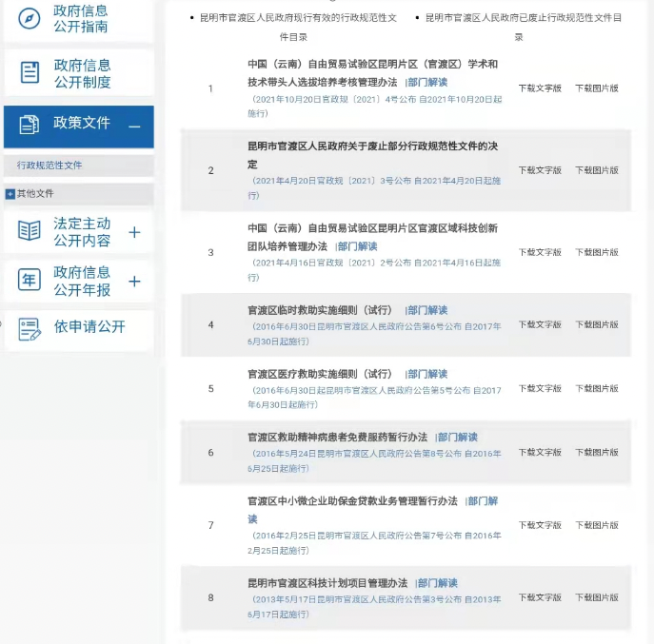
Task: Open 部门解读 for 科技创新团队培养管理办法
Action: (x=357, y=246)
